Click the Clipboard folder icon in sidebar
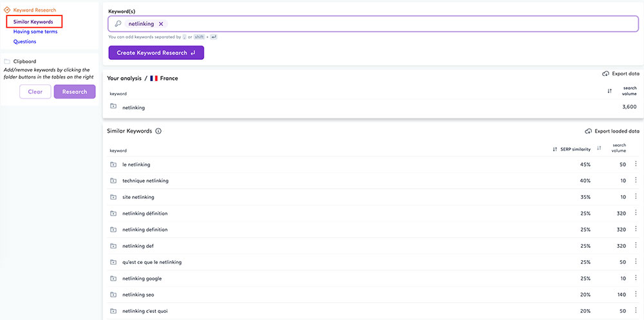 tap(7, 61)
